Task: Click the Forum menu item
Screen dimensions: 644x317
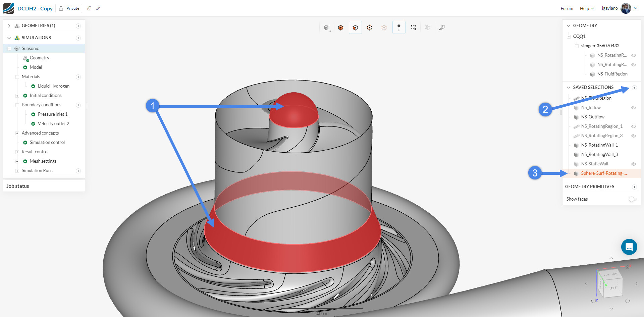Action: [567, 8]
